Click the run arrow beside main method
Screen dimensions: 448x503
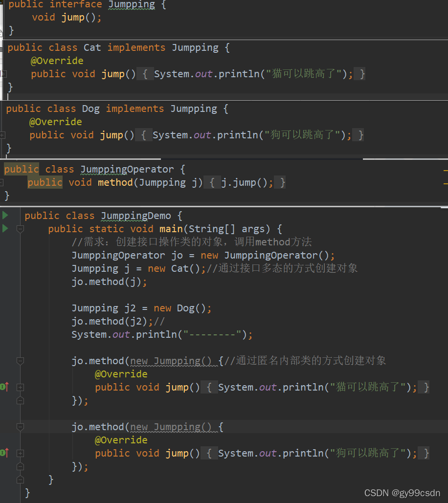[x=5, y=228]
